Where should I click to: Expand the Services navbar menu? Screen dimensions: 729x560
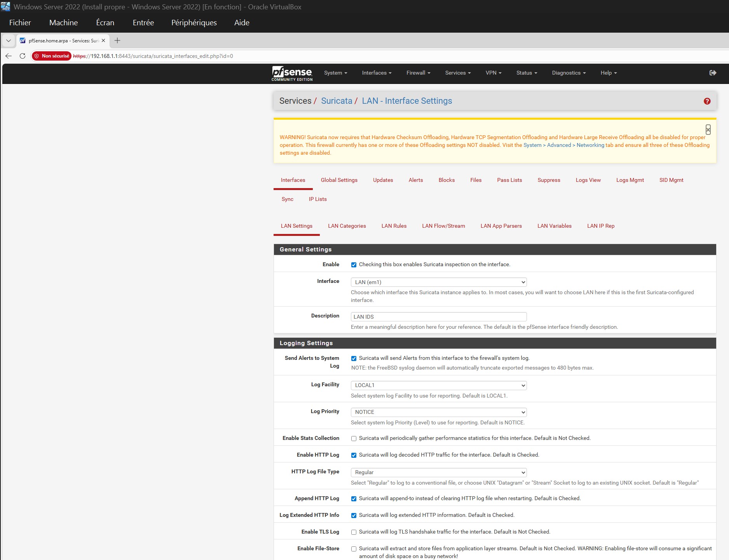458,73
